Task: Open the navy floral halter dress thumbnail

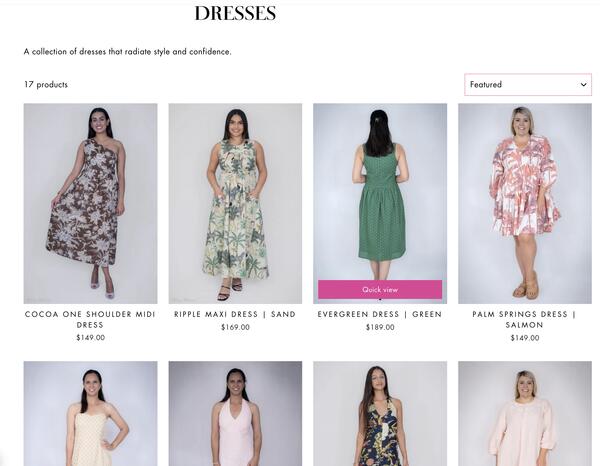Action: tap(380, 414)
